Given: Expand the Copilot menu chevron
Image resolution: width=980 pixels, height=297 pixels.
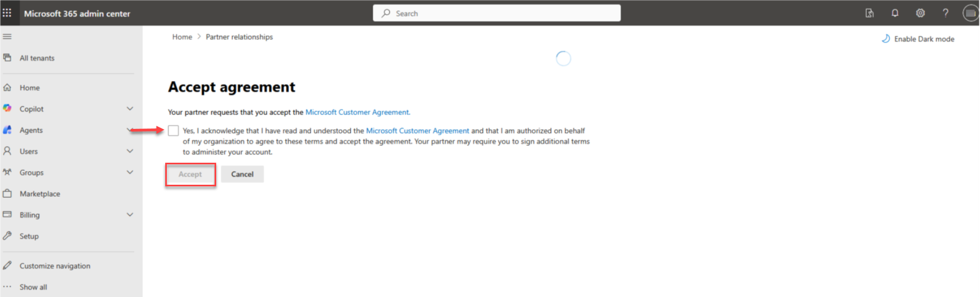Looking at the screenshot, I should (x=130, y=108).
